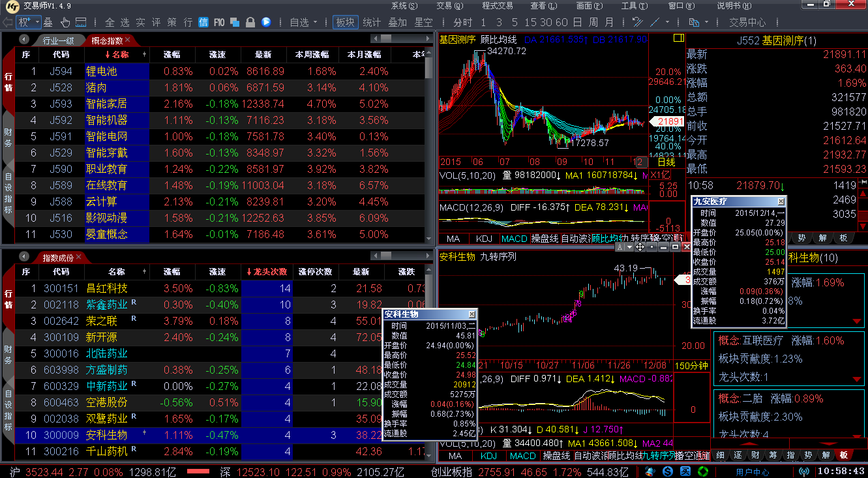Click the blue play button icon

tap(266, 22)
